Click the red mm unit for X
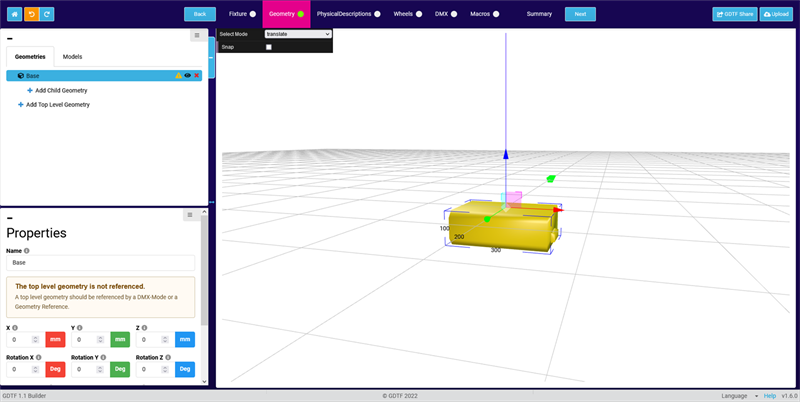The image size is (800, 402). click(55, 340)
